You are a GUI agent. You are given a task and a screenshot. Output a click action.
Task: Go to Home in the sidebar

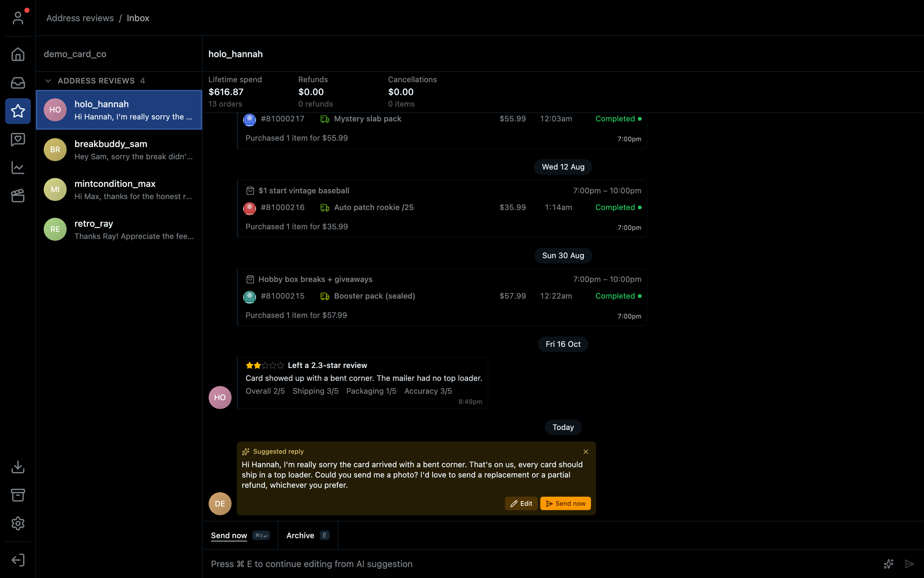[18, 54]
